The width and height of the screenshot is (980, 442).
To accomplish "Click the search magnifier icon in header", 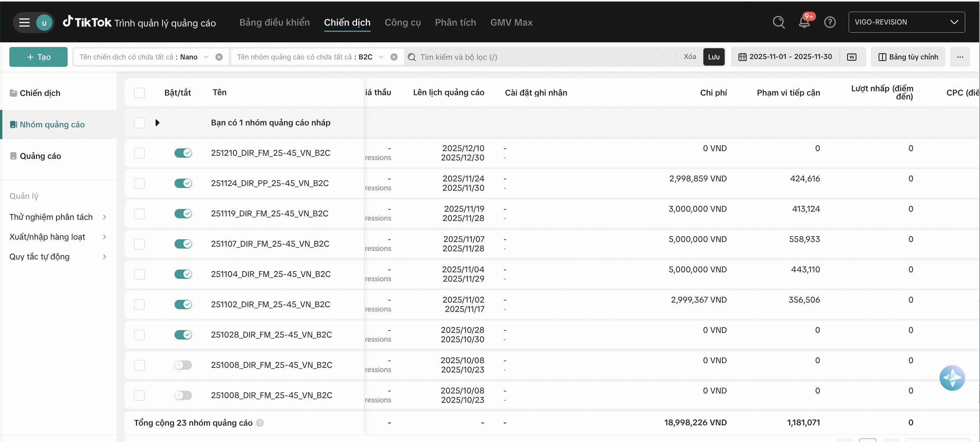I will (x=779, y=22).
